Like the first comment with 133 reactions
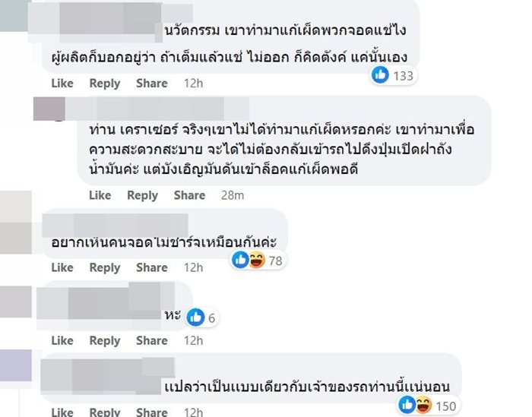The width and height of the screenshot is (532, 417). click(x=62, y=83)
